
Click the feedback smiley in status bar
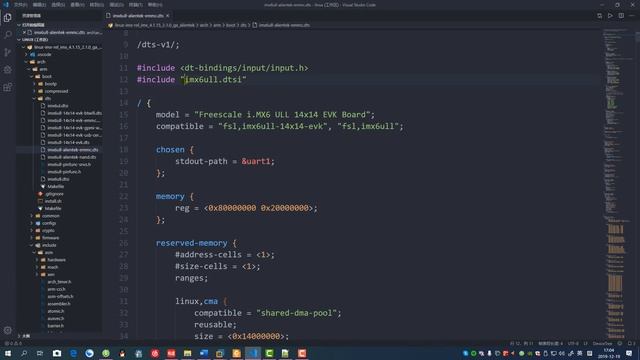tap(620, 343)
